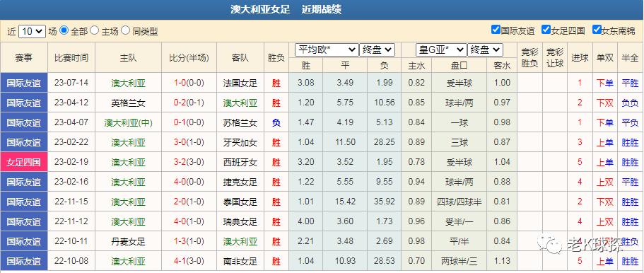Click the 主水 sub-header

click(x=416, y=65)
